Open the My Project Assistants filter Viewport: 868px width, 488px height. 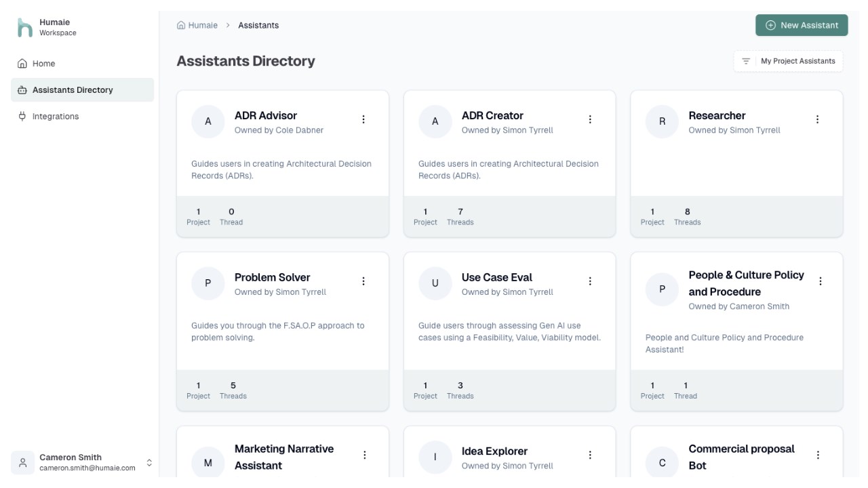pos(788,61)
